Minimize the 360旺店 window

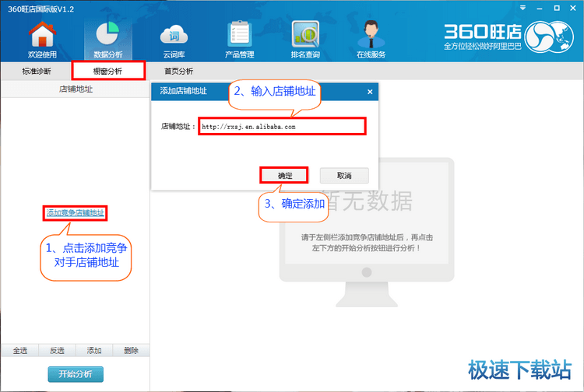point(540,8)
